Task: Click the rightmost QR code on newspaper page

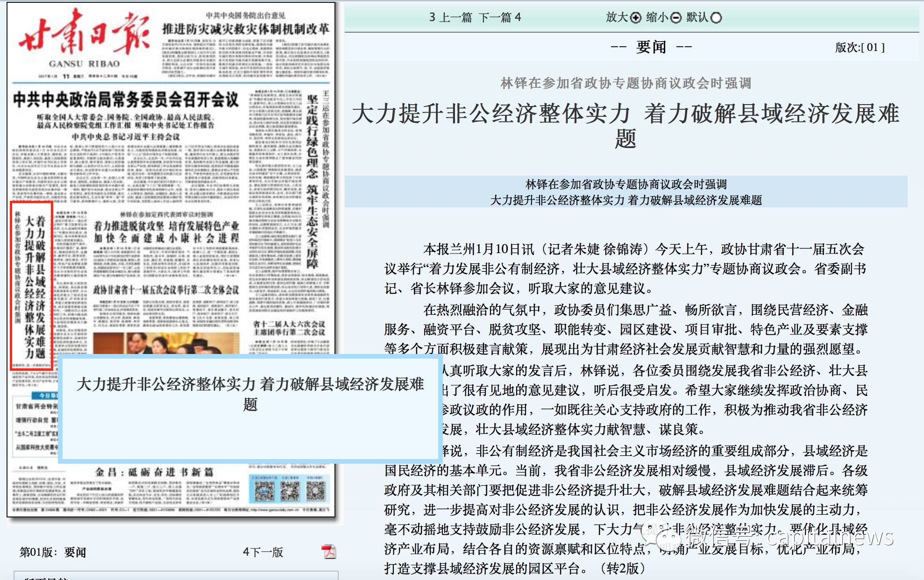Action: [x=315, y=491]
